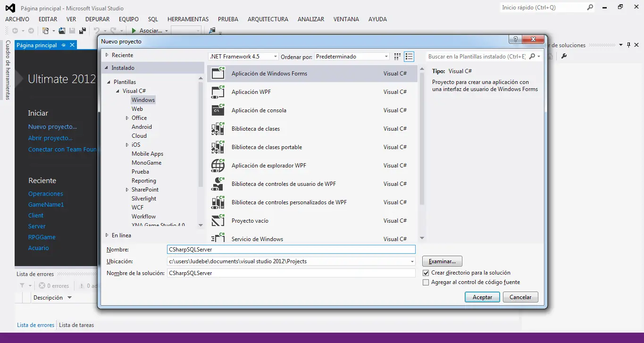Viewport: 644px width, 343px height.
Task: Choose the Aplicación de consola template icon
Action: click(218, 110)
